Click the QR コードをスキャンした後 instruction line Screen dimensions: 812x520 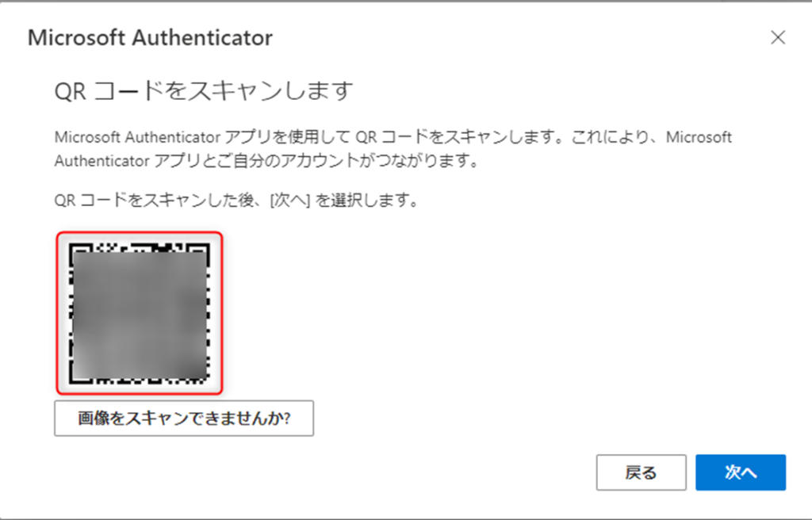tap(236, 200)
